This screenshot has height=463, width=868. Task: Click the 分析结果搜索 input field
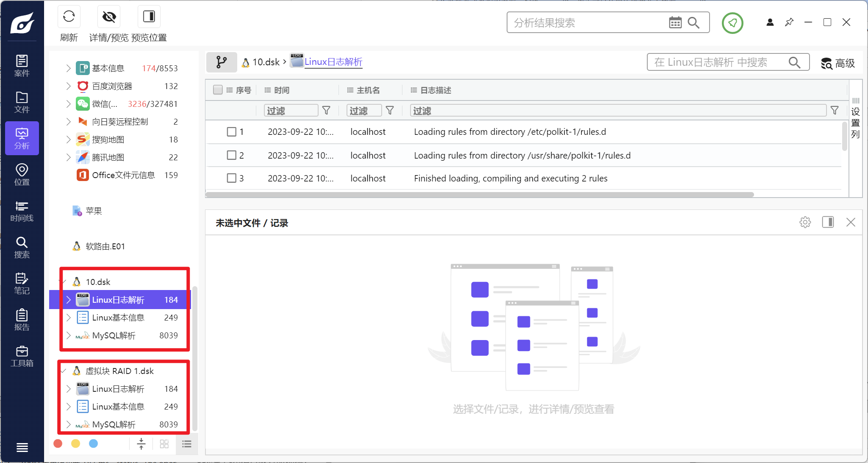[x=587, y=22]
